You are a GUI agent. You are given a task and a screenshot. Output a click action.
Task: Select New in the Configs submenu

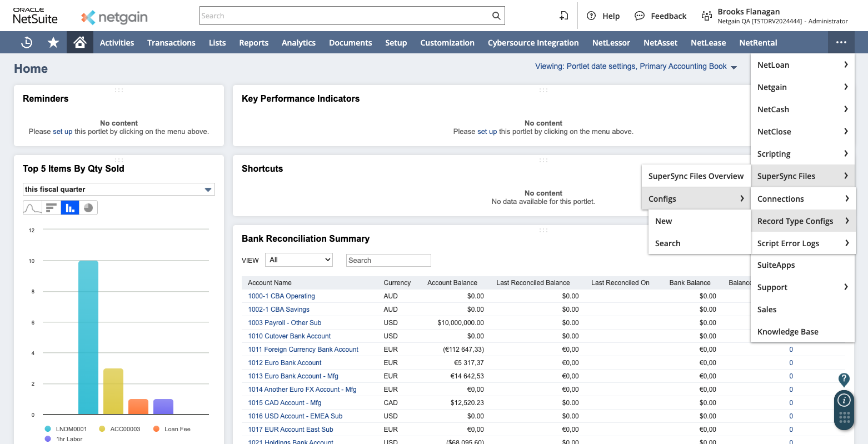664,221
